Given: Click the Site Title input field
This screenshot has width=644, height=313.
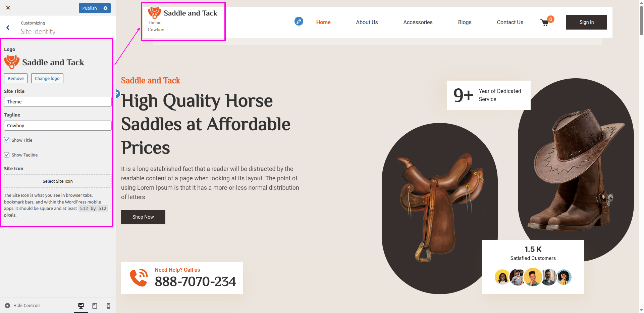Looking at the screenshot, I should pos(58,102).
